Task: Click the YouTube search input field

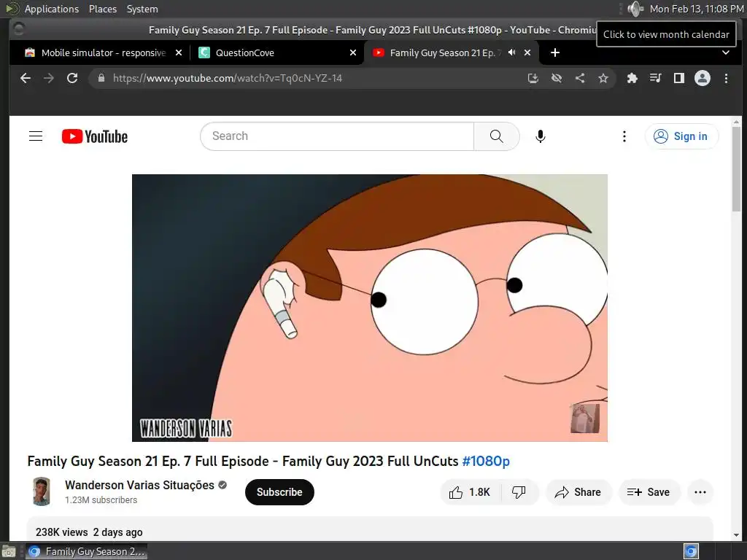Action: point(337,136)
